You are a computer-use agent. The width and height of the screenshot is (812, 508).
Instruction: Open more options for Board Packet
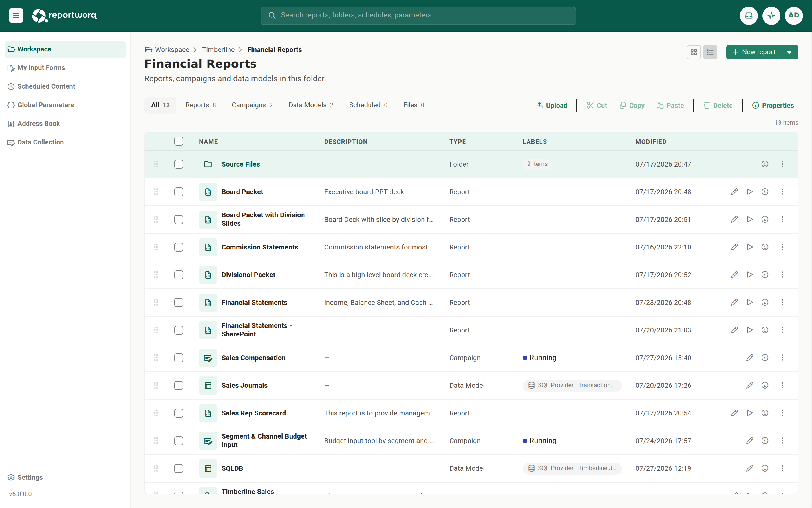tap(782, 192)
